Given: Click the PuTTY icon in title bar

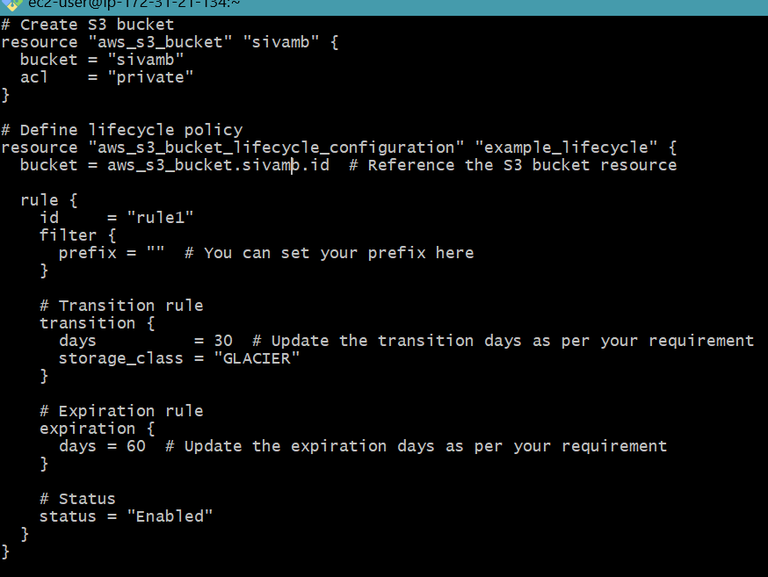Looking at the screenshot, I should [13, 4].
